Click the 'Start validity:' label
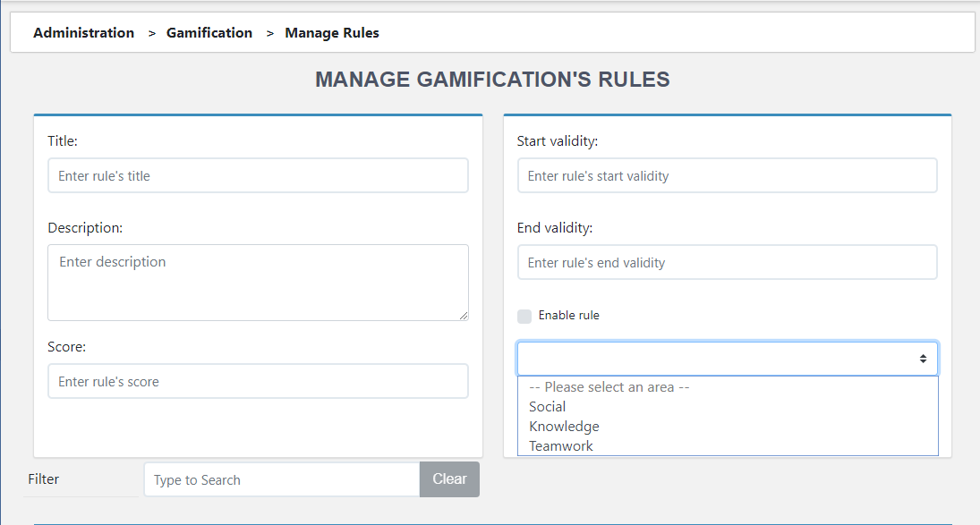980x525 pixels. click(558, 141)
